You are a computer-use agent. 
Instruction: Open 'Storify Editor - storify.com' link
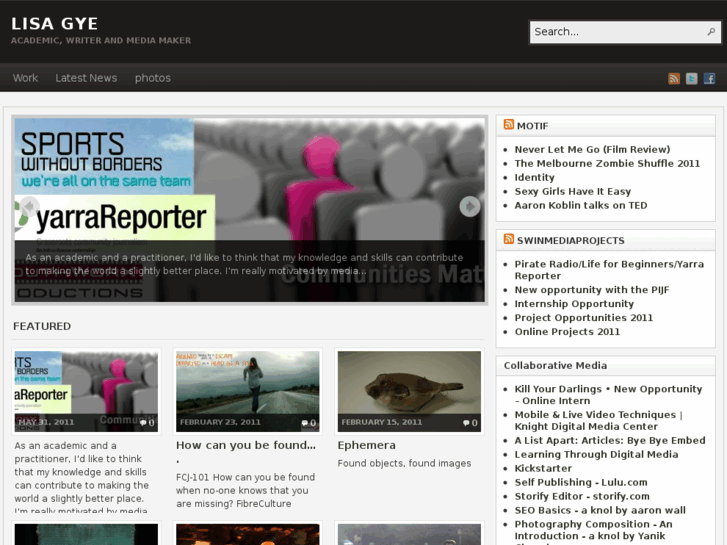click(582, 496)
